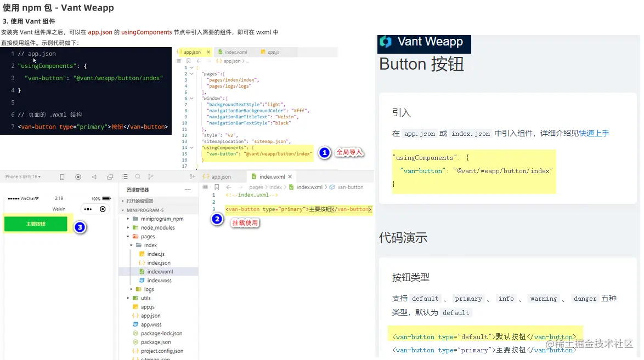Click the forward arrow beside the pages > index breadcrumb
Screen dimensions: 644x360
tap(240, 187)
